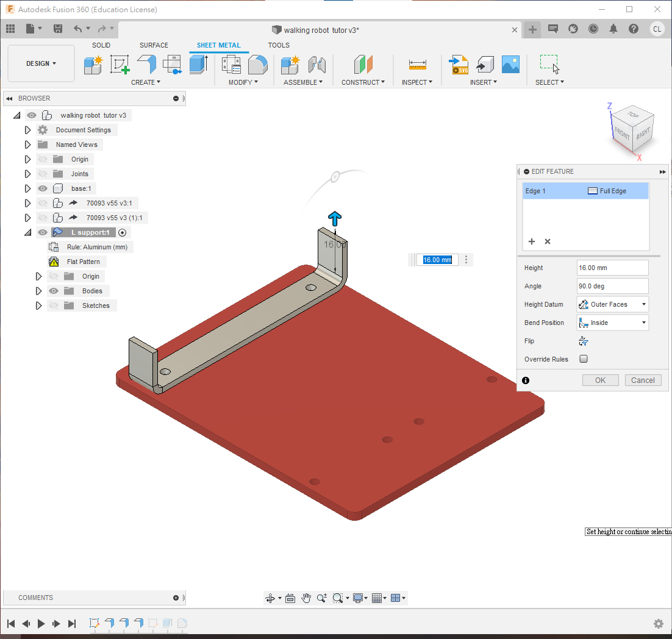Screen dimensions: 672x639
Task: Toggle visibility of the Bodies folder
Action: click(54, 291)
